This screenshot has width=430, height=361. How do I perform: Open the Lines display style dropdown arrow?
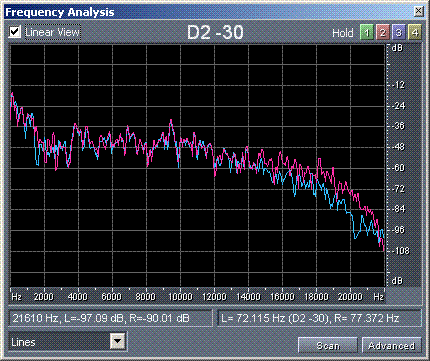pyautogui.click(x=117, y=341)
